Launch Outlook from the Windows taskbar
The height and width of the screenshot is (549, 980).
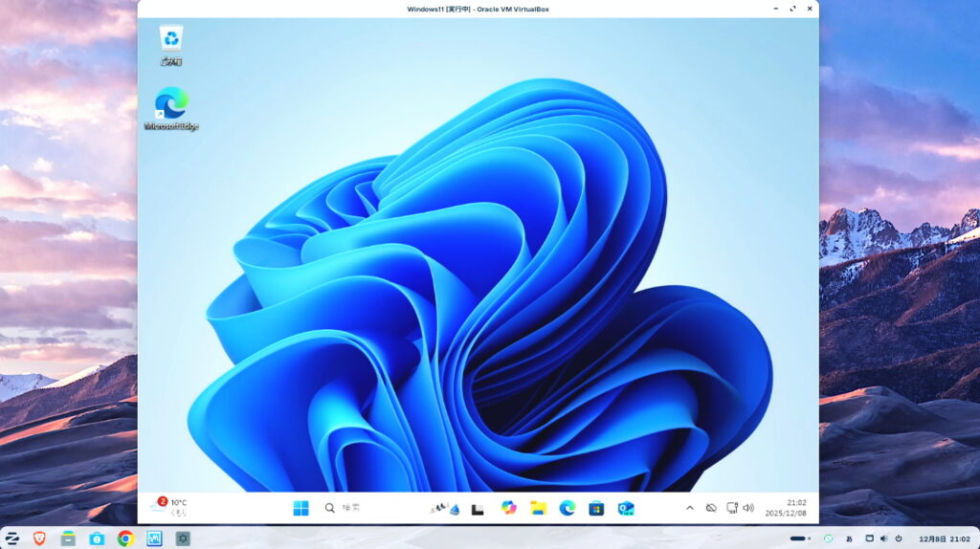point(626,508)
